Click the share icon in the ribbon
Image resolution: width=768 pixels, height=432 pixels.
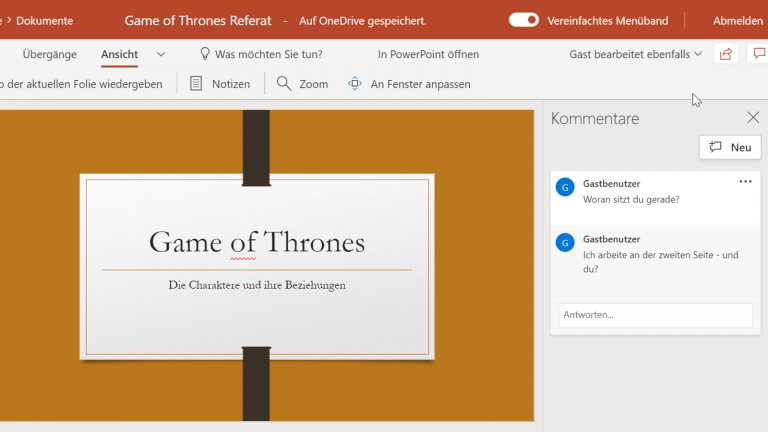click(726, 54)
